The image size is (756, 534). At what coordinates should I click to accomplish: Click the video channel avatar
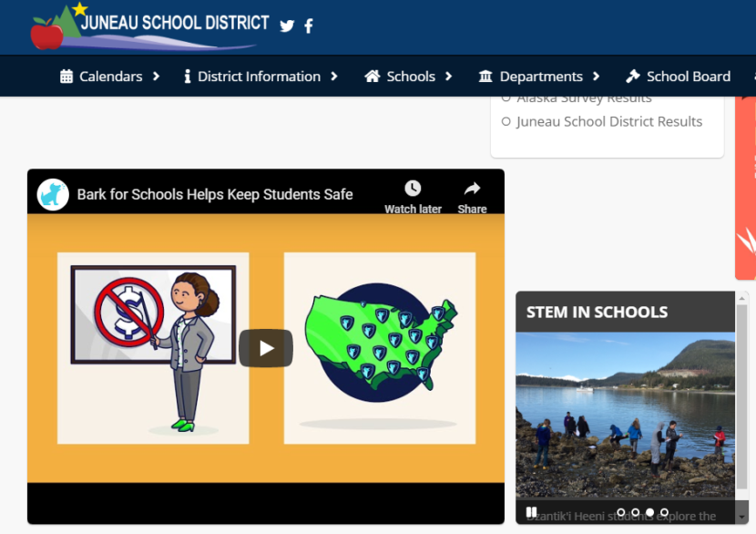point(52,194)
